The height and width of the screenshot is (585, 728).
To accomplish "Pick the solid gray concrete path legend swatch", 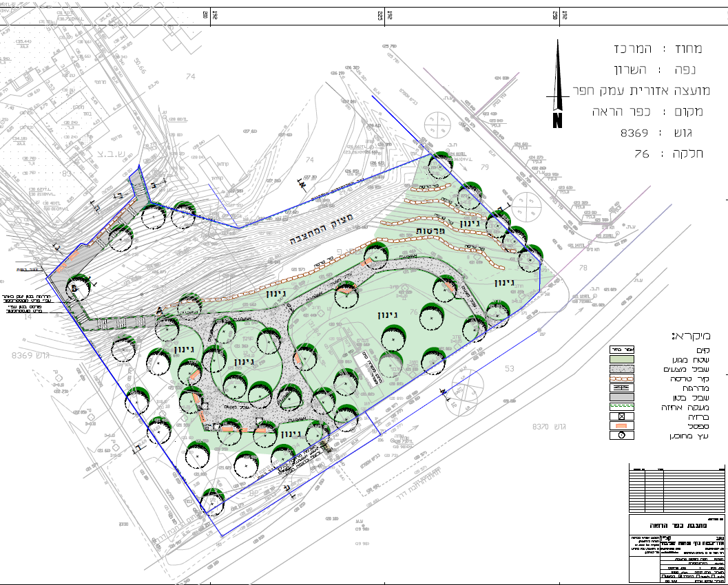I will (623, 397).
